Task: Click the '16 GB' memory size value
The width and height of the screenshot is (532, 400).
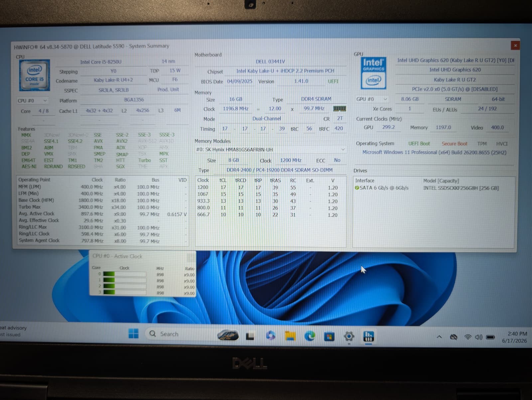Action: tap(236, 99)
